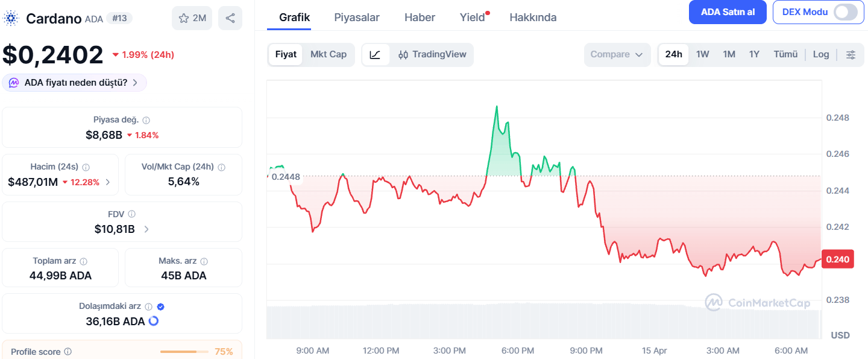
Task: Click the 5,64% Vol/Mkt Cap value
Action: pos(183,182)
